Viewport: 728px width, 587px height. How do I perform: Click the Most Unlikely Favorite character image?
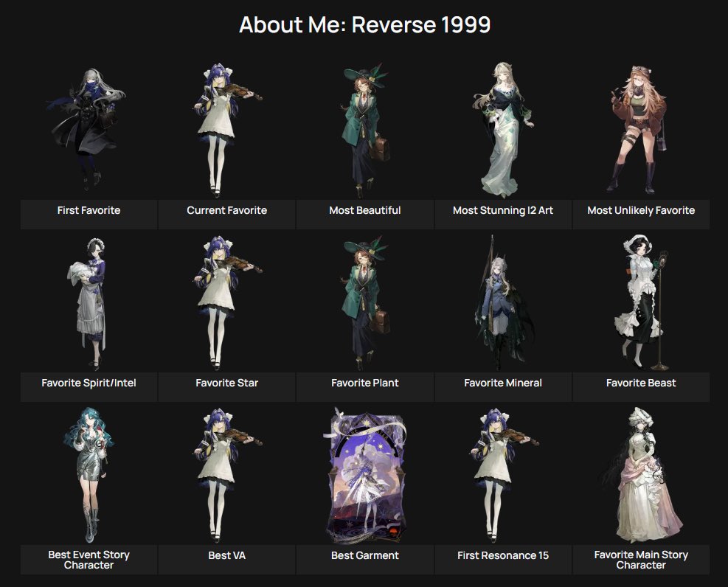click(x=639, y=130)
